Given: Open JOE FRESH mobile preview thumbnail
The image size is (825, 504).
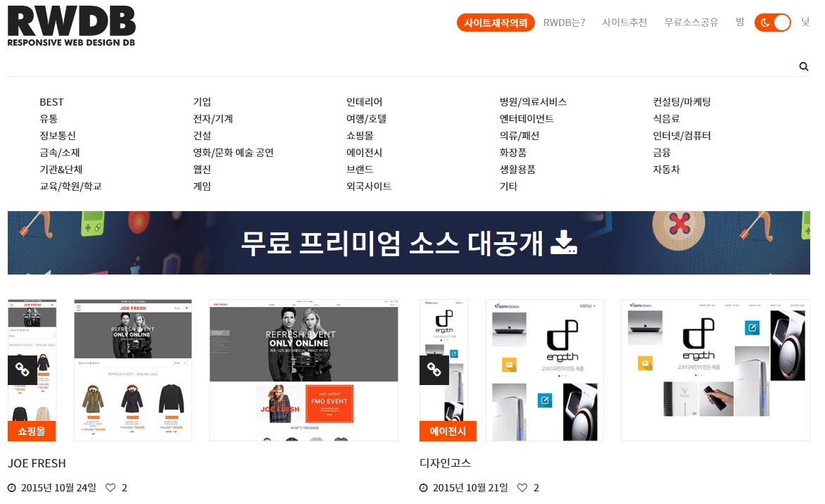Looking at the screenshot, I should pyautogui.click(x=32, y=370).
